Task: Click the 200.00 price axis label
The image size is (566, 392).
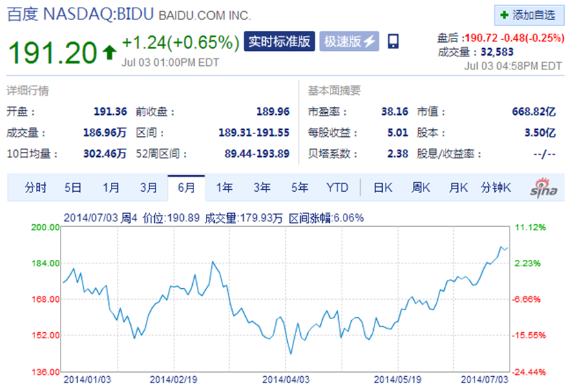Action: (x=45, y=227)
